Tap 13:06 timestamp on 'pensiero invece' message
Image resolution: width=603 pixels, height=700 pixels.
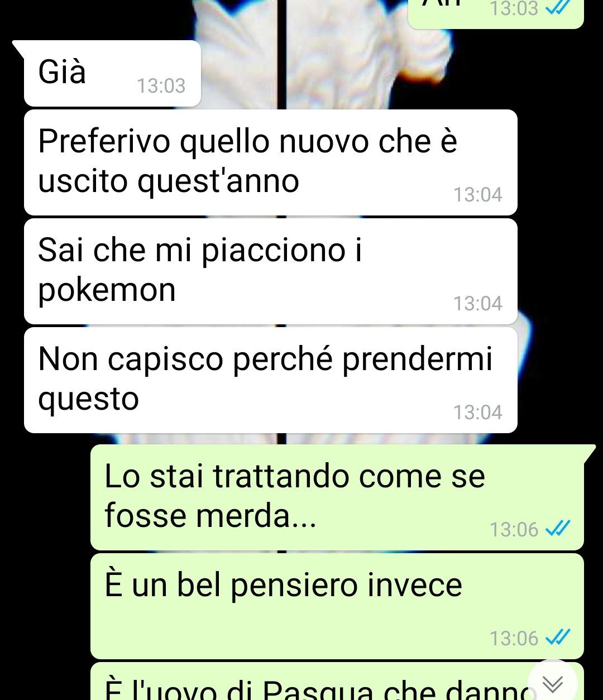(x=514, y=637)
